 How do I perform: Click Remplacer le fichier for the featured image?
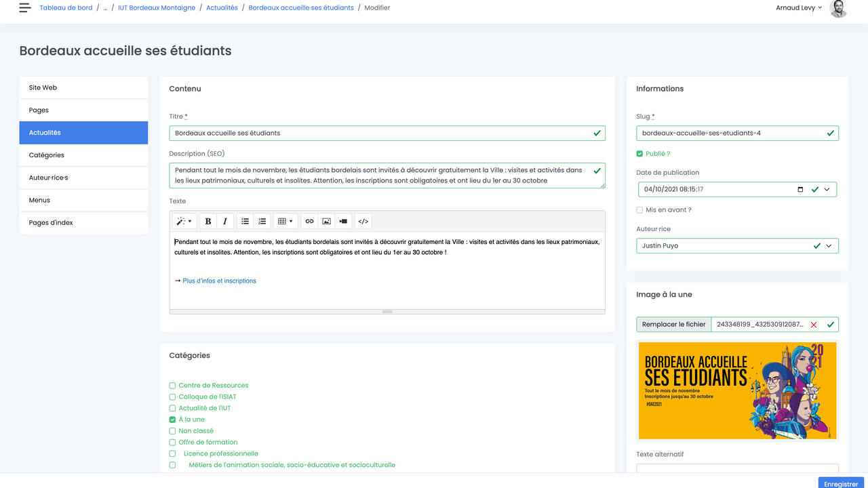pyautogui.click(x=673, y=324)
